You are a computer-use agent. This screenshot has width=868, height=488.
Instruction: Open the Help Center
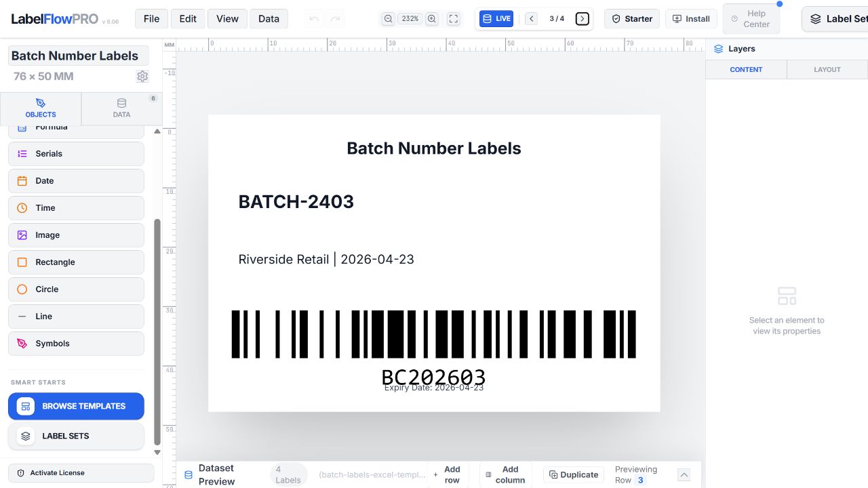tap(751, 19)
